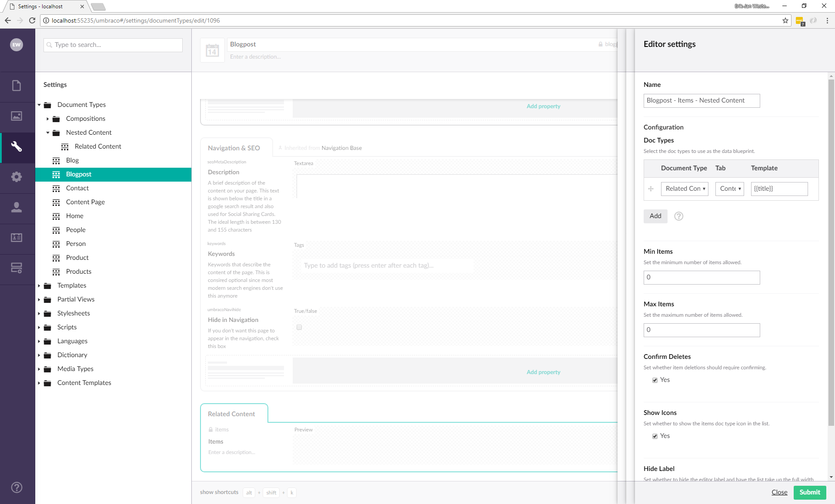Open the Forms section icon in sidebar
The image size is (835, 504).
(x=17, y=268)
